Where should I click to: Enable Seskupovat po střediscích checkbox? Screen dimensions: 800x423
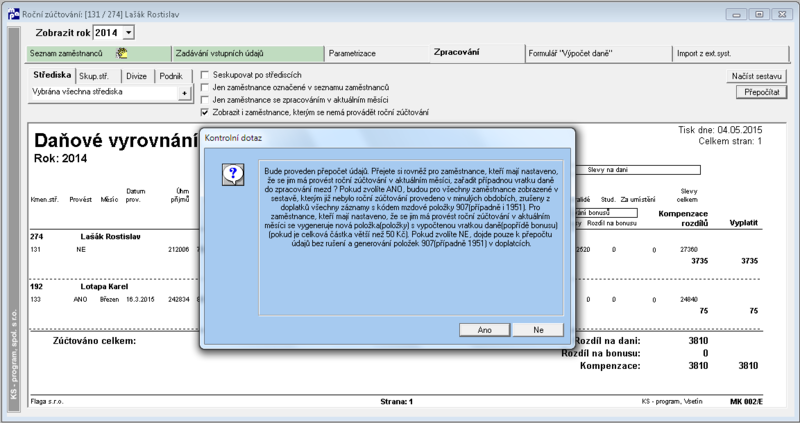(x=205, y=75)
